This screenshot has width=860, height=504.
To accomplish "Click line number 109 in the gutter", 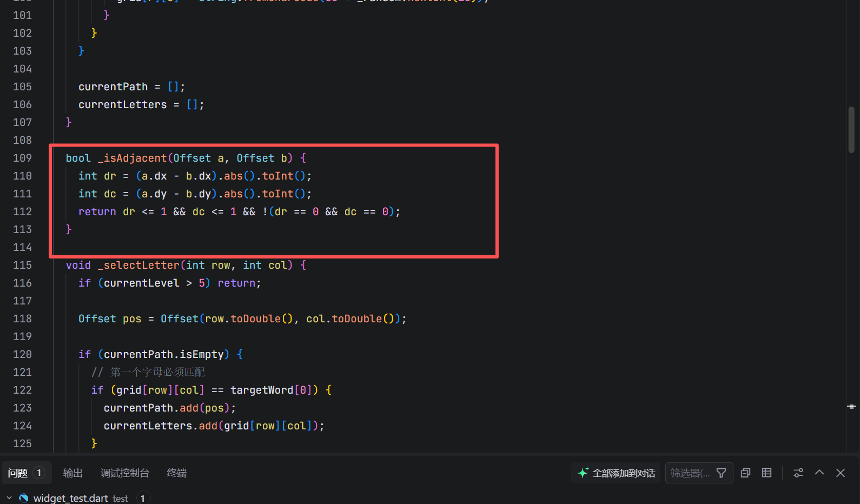I will [x=22, y=158].
